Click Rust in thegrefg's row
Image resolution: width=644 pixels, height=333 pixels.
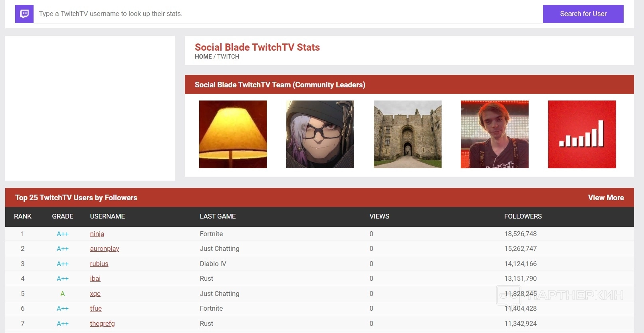click(206, 323)
